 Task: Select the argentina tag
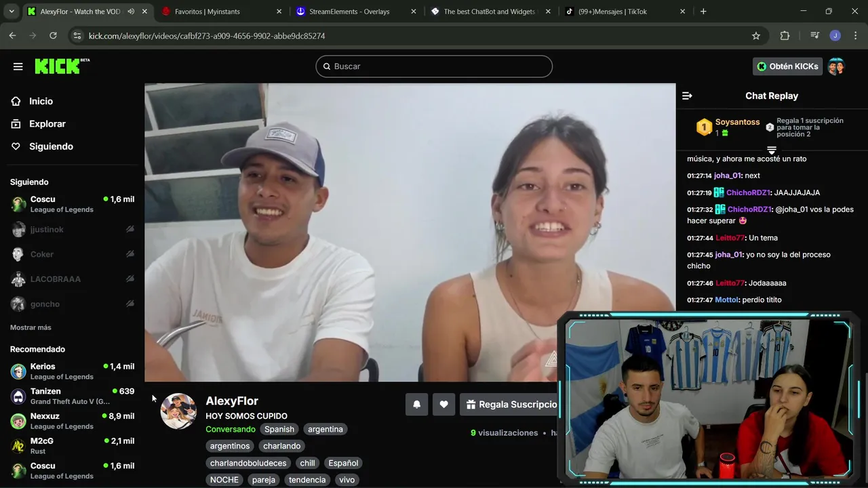[325, 429]
